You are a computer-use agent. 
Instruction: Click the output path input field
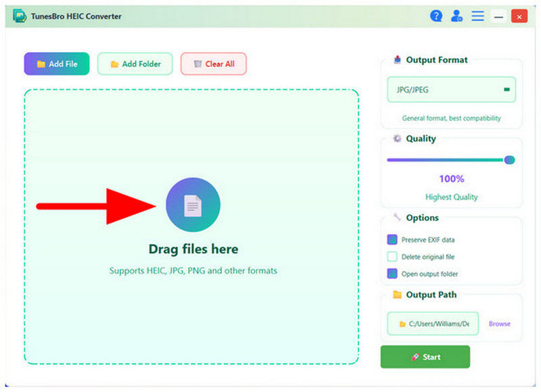click(x=433, y=324)
